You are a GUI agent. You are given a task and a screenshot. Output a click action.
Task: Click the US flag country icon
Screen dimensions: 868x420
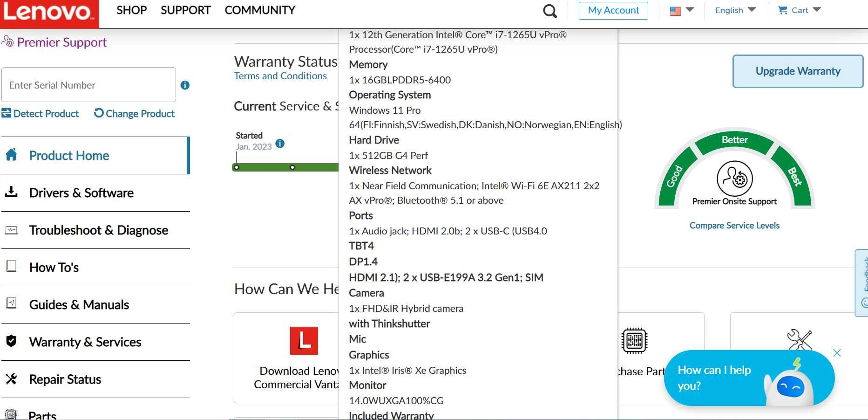675,11
